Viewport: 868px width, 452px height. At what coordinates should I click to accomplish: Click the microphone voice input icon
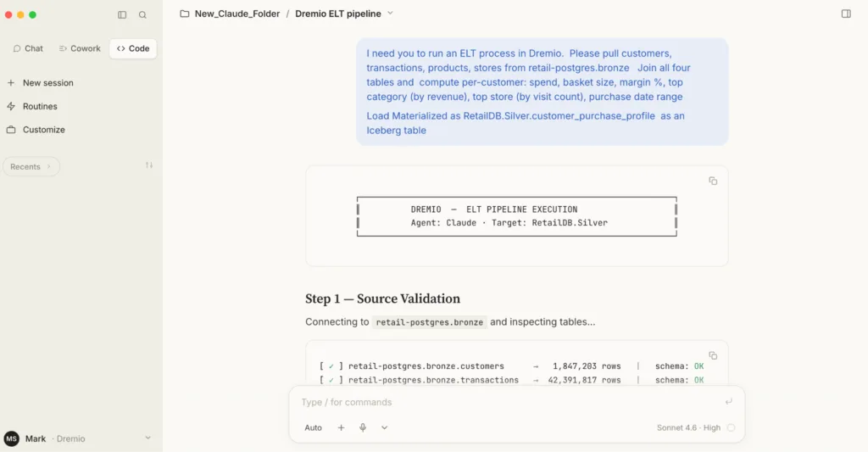coord(363,427)
